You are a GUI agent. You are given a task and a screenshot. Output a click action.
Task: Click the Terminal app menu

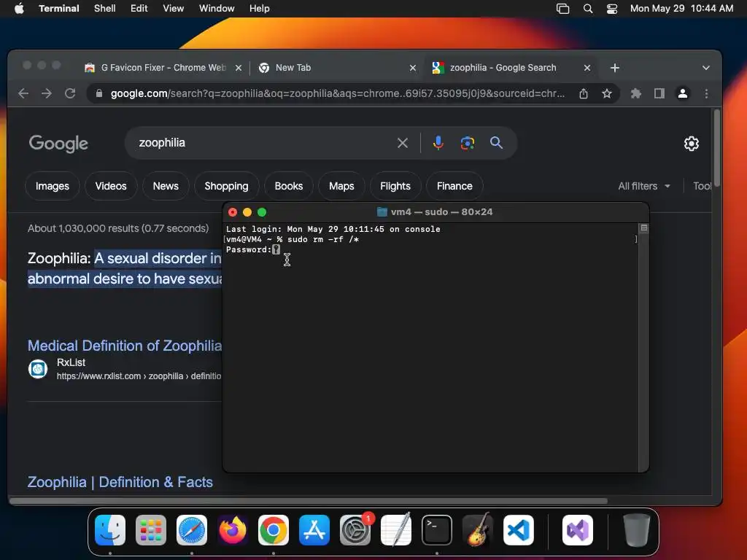coord(58,9)
